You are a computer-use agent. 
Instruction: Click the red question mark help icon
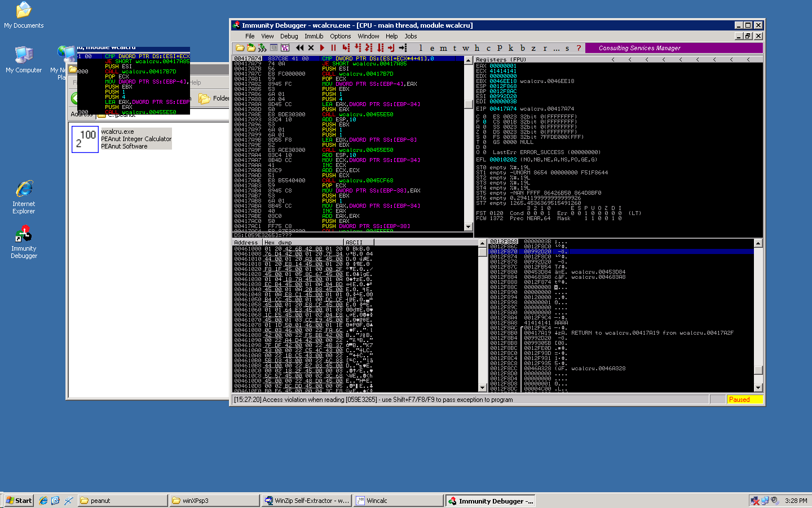point(579,48)
